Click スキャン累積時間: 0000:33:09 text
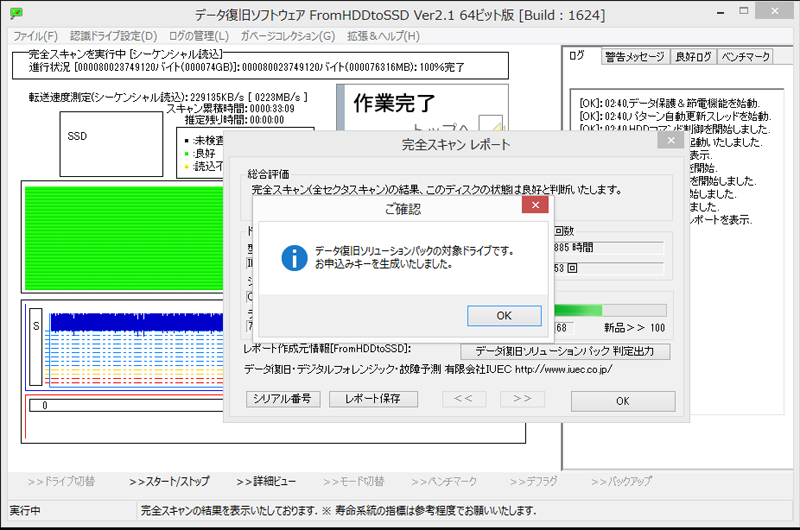The width and height of the screenshot is (800, 530). point(230,108)
